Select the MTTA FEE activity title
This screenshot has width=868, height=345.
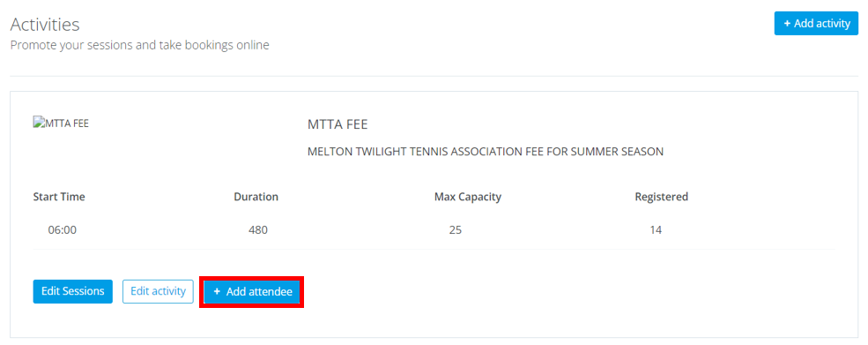pos(338,124)
